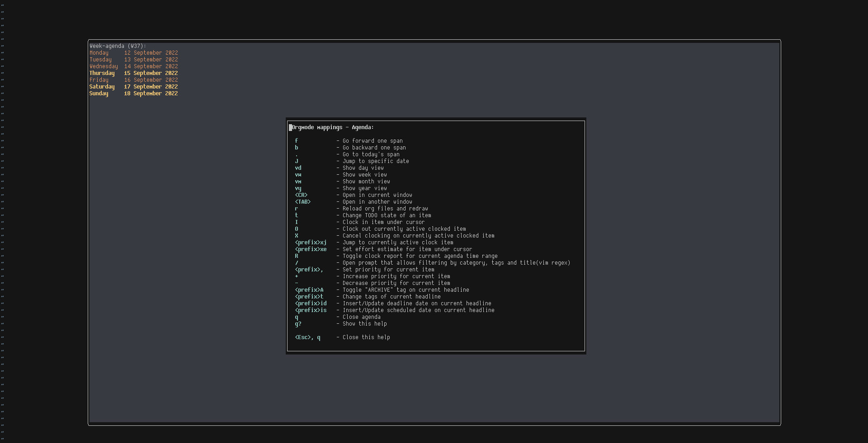Click the 'Show this help' mapping line
868x443 pixels.
pyautogui.click(x=341, y=324)
